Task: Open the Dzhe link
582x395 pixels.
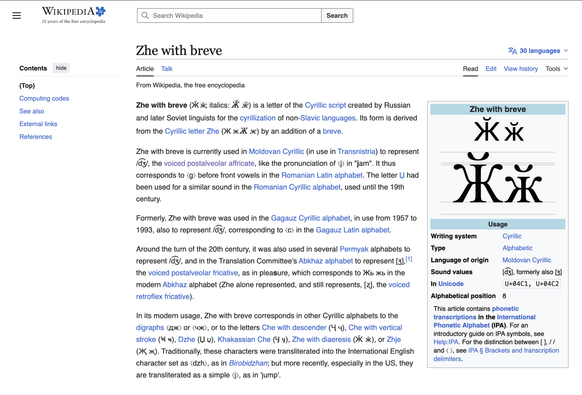Action: 186,340
